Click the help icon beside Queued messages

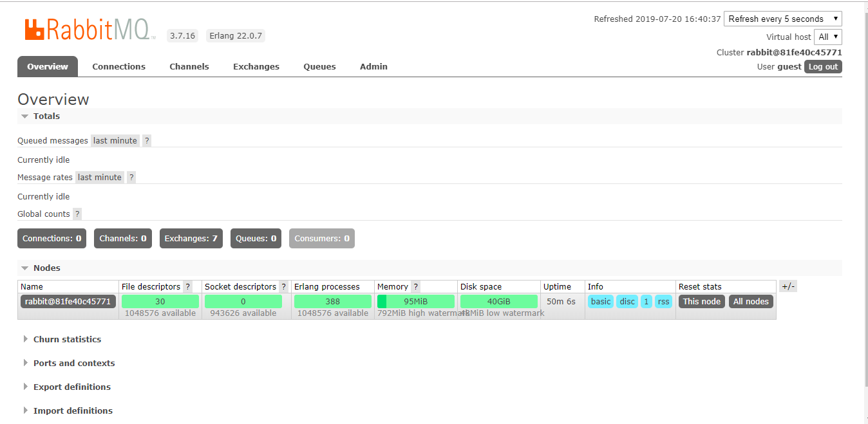(x=147, y=141)
